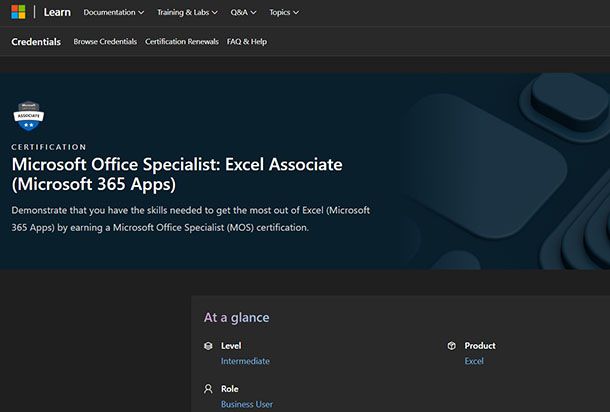Open the FAQ & Help page
The width and height of the screenshot is (610, 412).
[x=247, y=42]
